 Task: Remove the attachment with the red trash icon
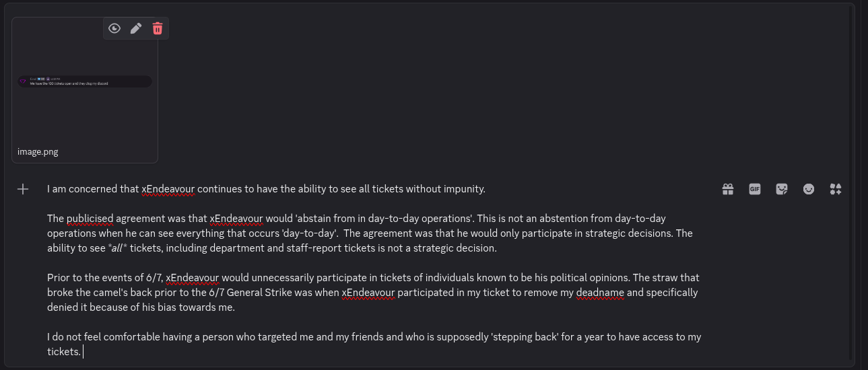(158, 28)
